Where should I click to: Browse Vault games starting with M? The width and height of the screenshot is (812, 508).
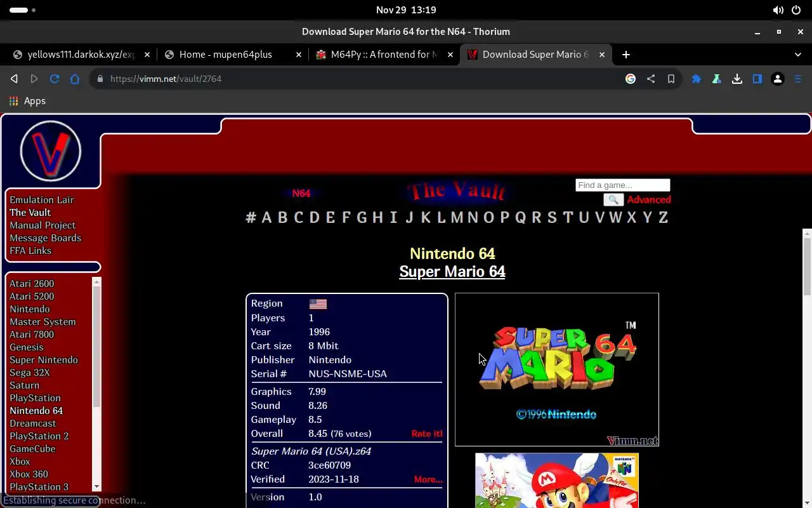[457, 218]
